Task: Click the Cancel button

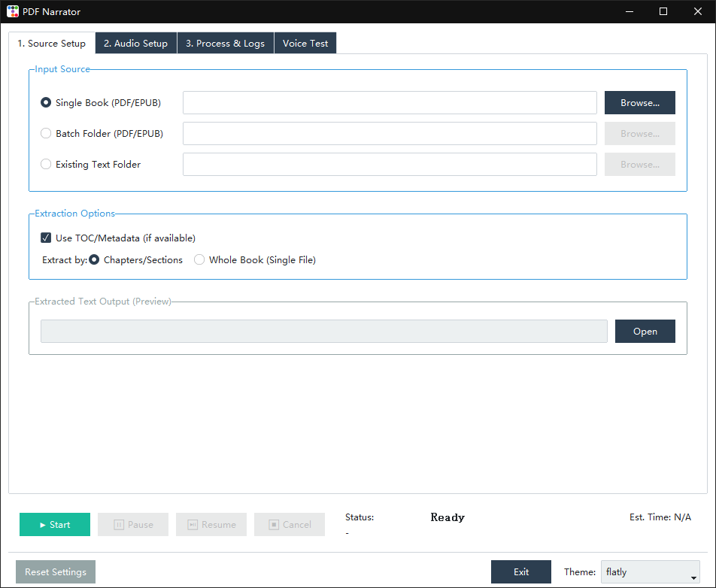Action: coord(290,524)
